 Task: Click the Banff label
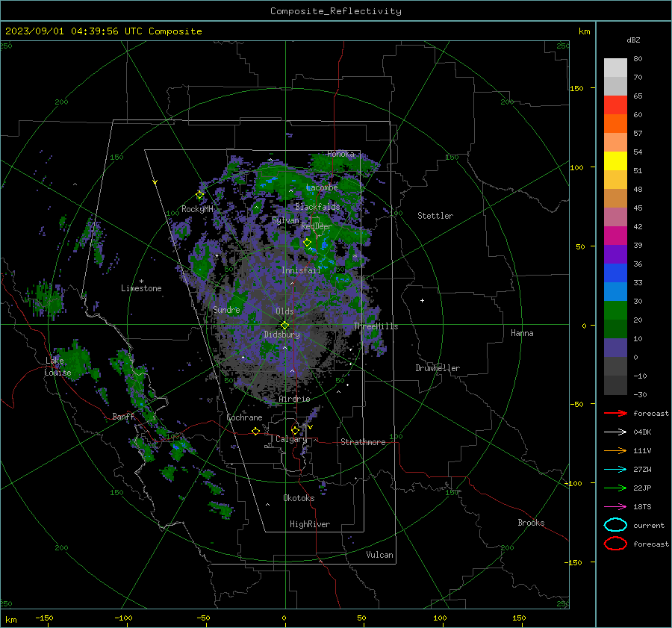[123, 417]
